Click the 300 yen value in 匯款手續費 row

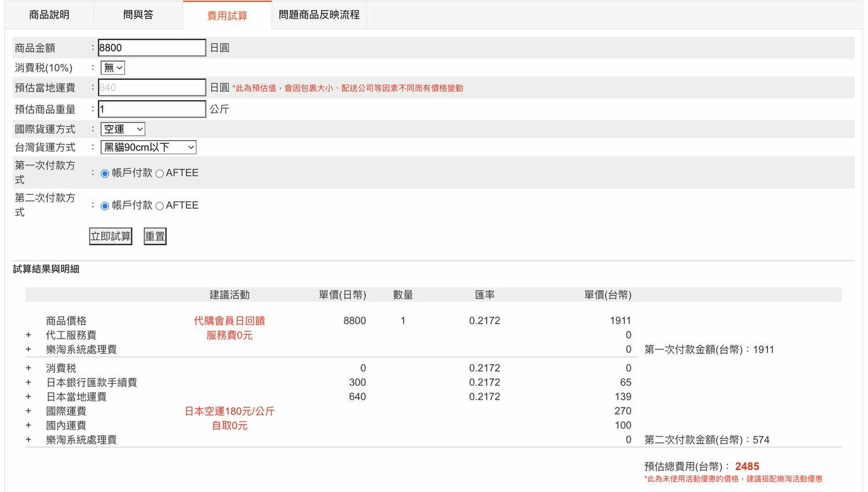pos(358,383)
